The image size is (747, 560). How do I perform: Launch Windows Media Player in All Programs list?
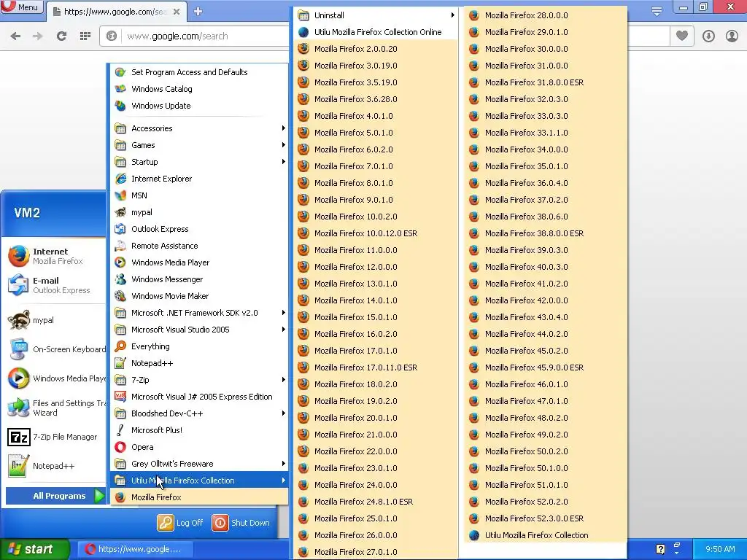tap(199, 262)
